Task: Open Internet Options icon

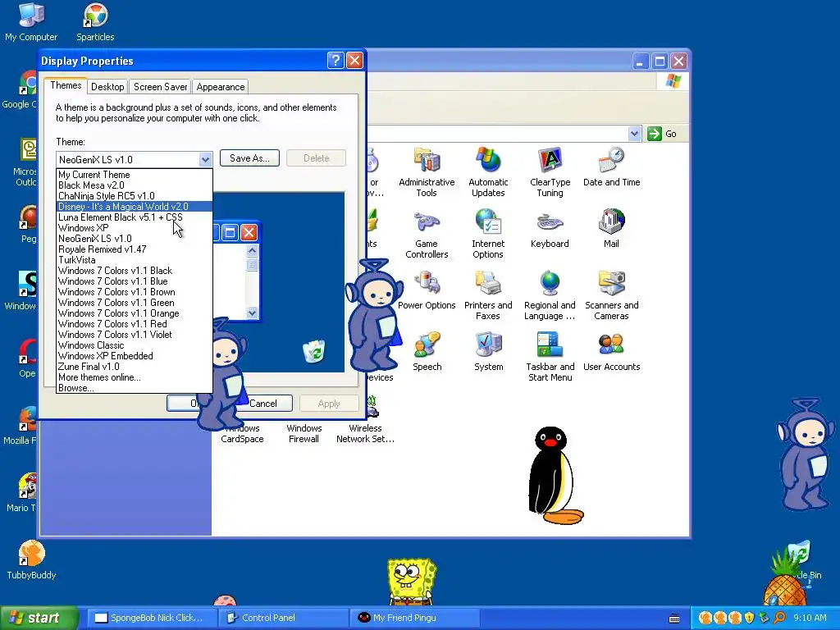Action: coord(488,234)
